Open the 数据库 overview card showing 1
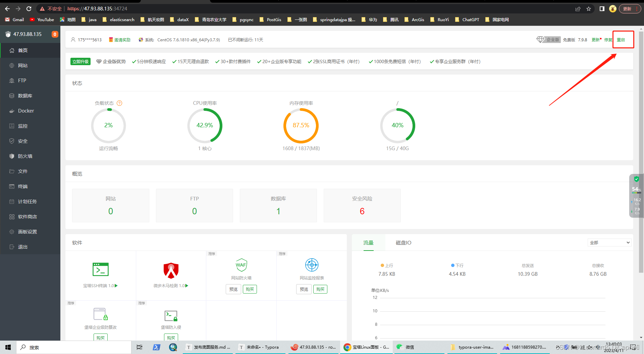The image size is (644, 354). pos(278,205)
